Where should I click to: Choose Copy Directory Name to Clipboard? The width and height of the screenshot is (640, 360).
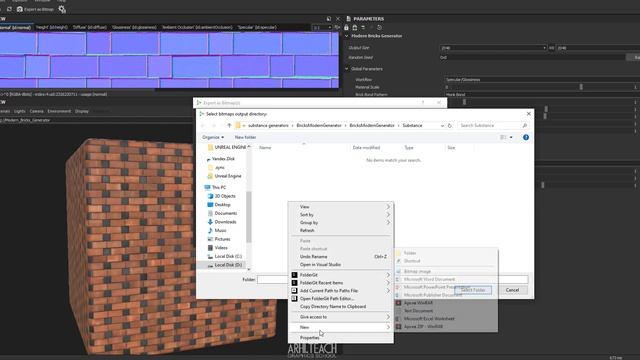(x=341, y=307)
